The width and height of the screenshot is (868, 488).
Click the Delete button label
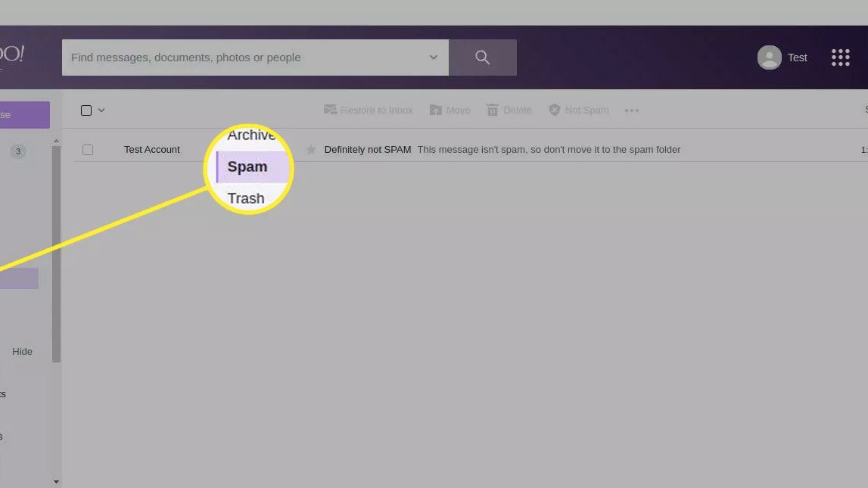(517, 110)
